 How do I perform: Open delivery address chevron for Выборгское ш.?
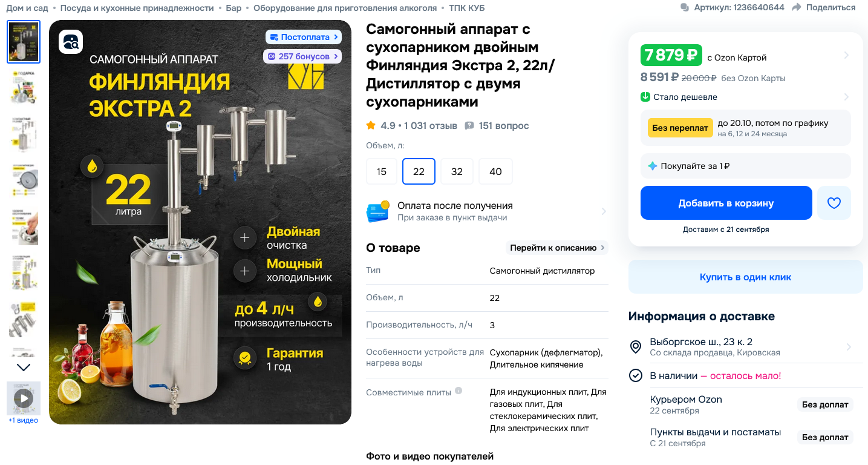click(x=849, y=347)
